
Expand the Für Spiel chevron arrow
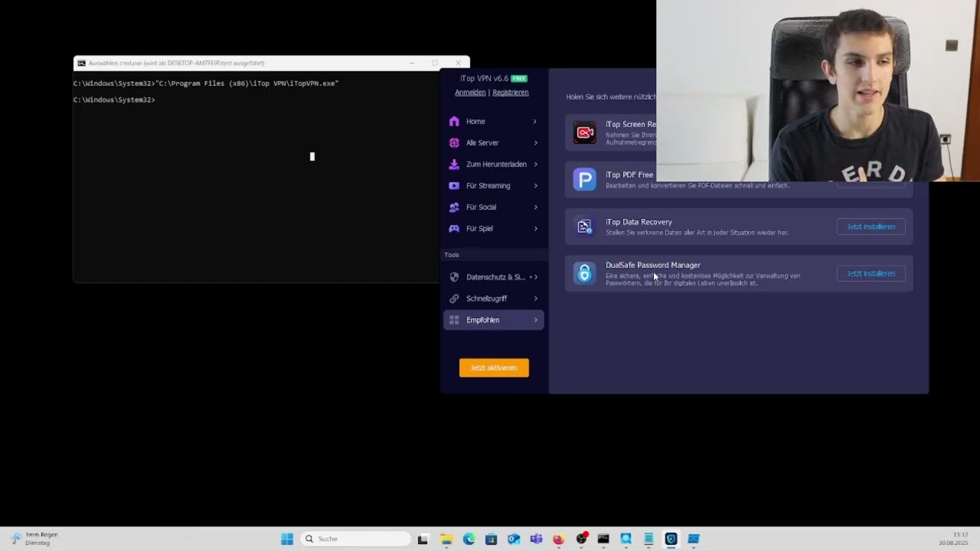tap(535, 228)
